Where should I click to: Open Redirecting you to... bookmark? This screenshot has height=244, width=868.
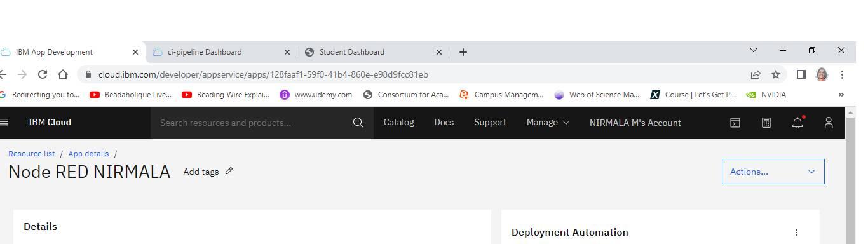pos(39,95)
